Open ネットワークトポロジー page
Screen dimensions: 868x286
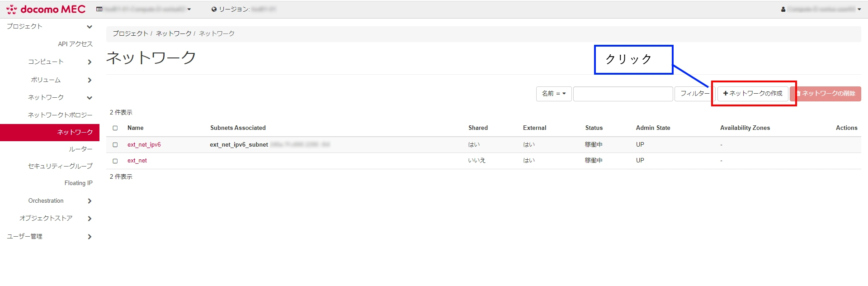pos(60,115)
